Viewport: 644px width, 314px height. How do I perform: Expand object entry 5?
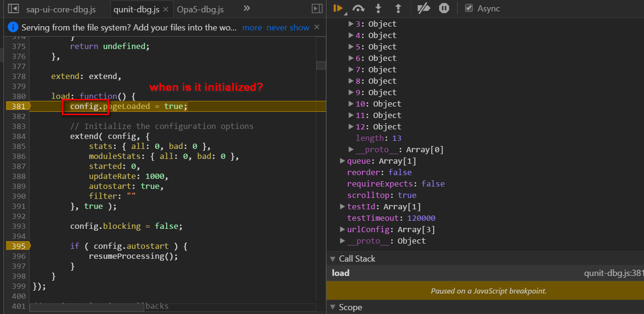[351, 47]
